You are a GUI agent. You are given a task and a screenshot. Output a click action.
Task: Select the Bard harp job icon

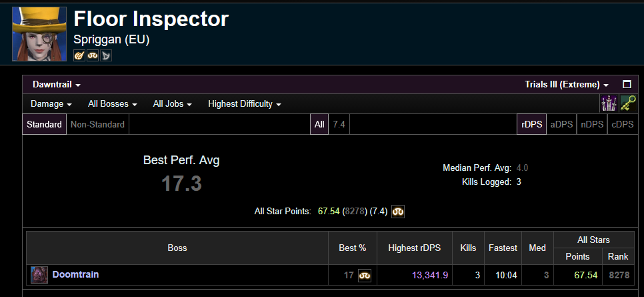(106, 55)
